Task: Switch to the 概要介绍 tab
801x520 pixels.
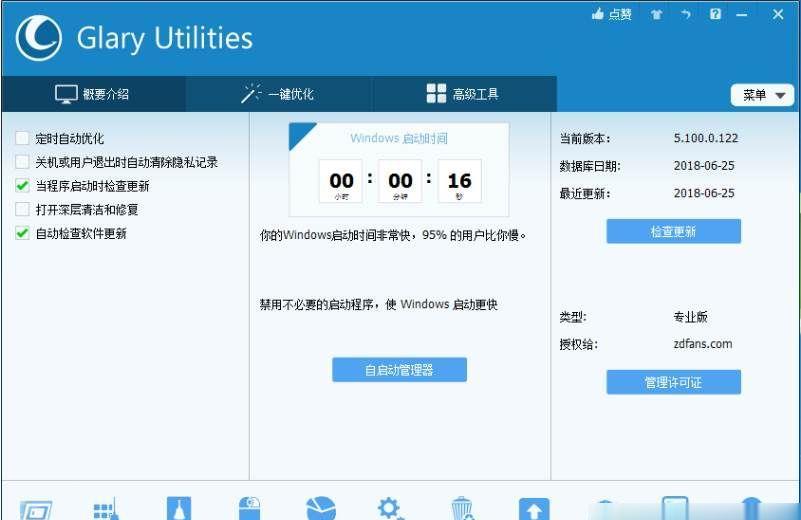Action: (x=93, y=94)
